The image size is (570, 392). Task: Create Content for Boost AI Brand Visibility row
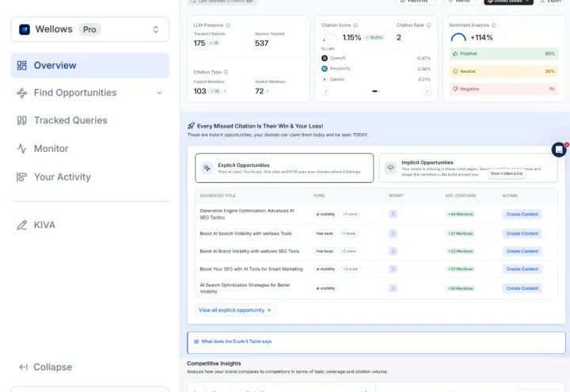(522, 252)
